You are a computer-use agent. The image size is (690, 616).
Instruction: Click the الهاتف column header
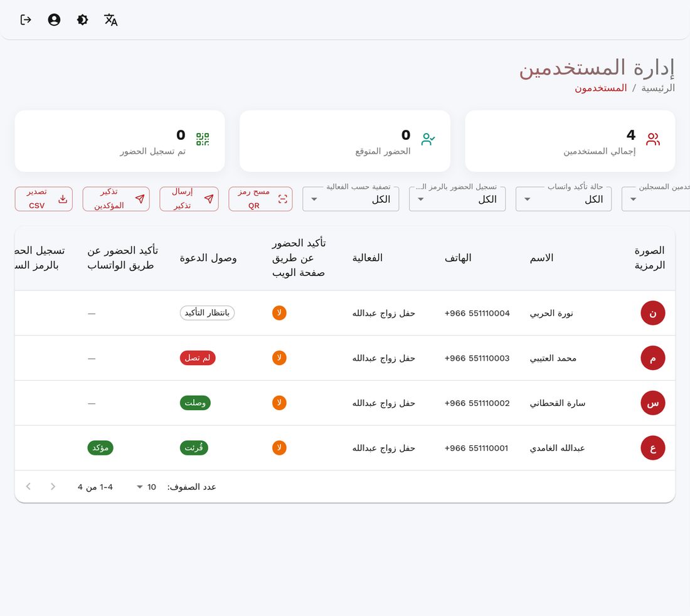[458, 258]
